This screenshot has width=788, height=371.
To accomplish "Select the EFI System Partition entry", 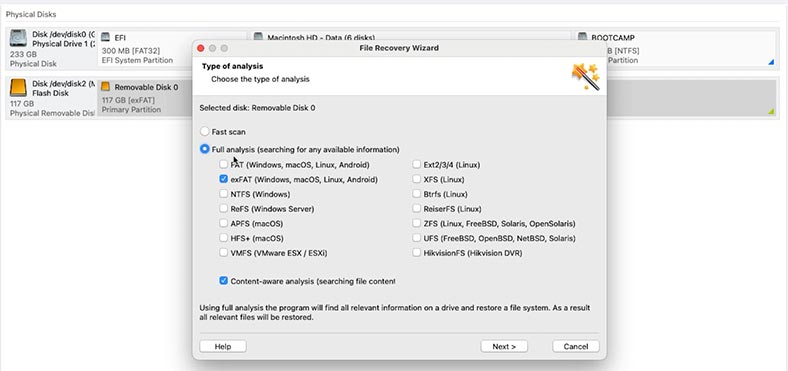I will (x=146, y=49).
